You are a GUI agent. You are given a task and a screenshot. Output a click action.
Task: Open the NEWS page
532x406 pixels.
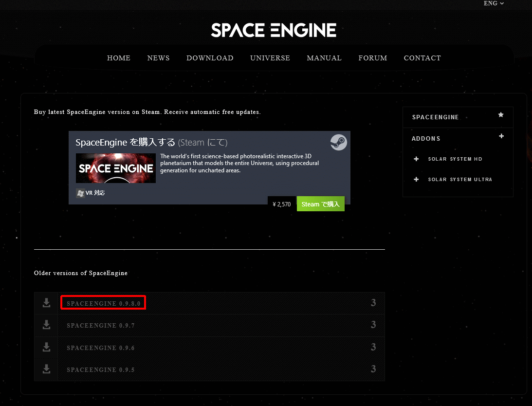158,58
